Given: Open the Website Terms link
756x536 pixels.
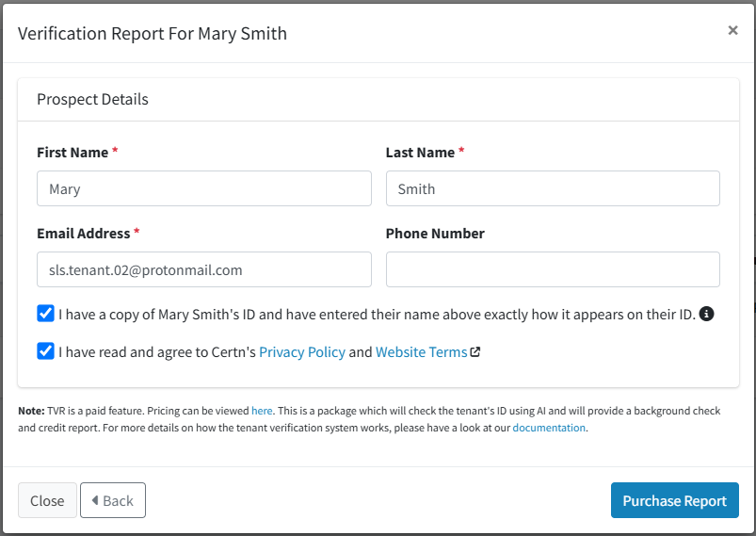Looking at the screenshot, I should click(x=422, y=352).
